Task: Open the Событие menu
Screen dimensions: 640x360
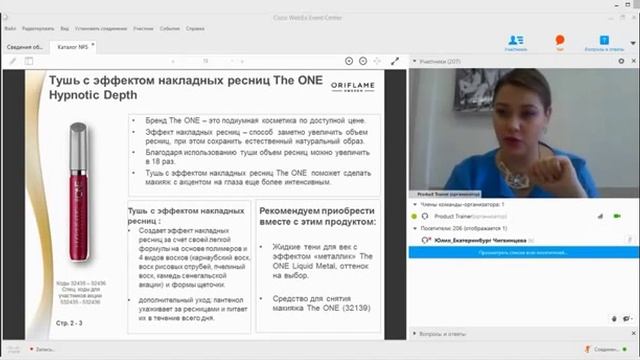Action: click(170, 29)
